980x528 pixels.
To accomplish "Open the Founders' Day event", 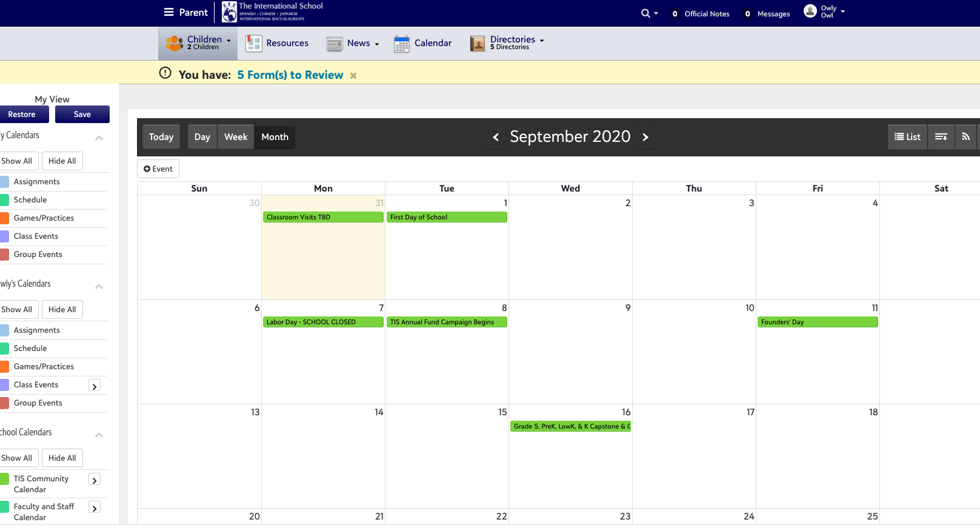I will 817,322.
